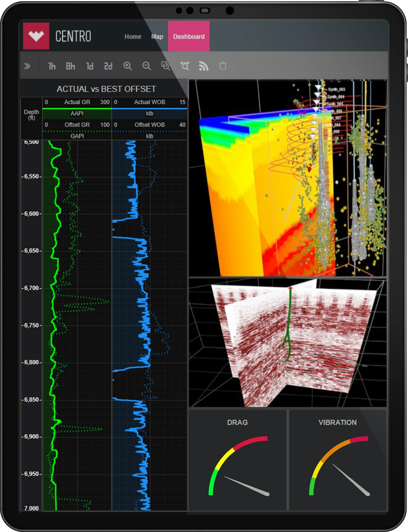The width and height of the screenshot is (408, 532).
Task: Activate the box-zoom selection tool
Action: 166,66
